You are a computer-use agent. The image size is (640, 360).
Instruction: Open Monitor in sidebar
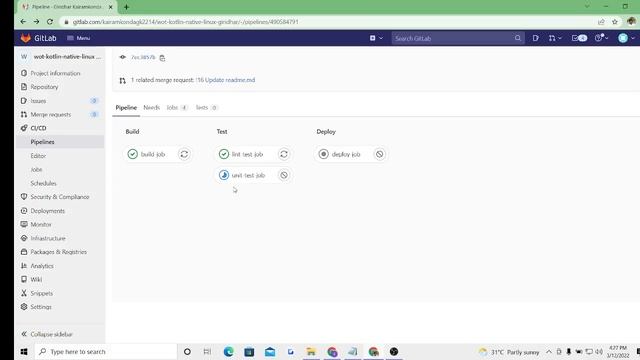pos(41,224)
